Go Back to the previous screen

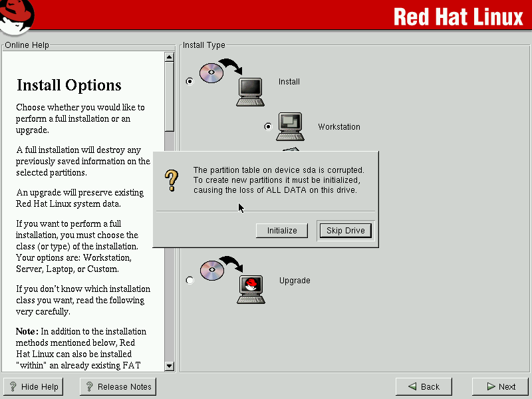424,387
